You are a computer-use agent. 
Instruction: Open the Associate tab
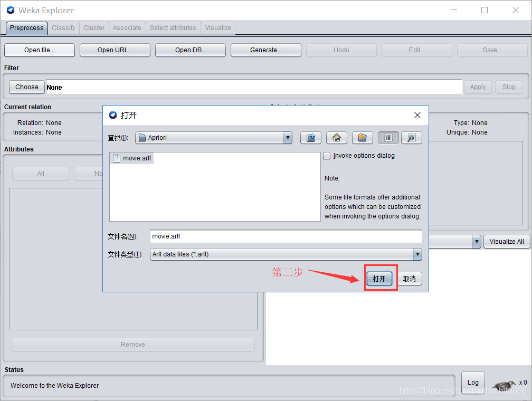(127, 28)
